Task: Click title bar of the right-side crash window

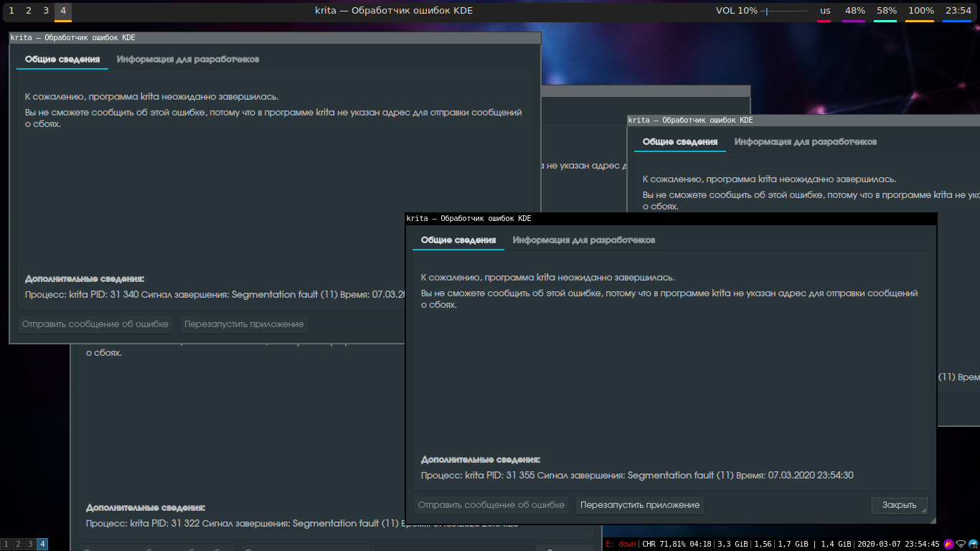Action: coord(804,120)
